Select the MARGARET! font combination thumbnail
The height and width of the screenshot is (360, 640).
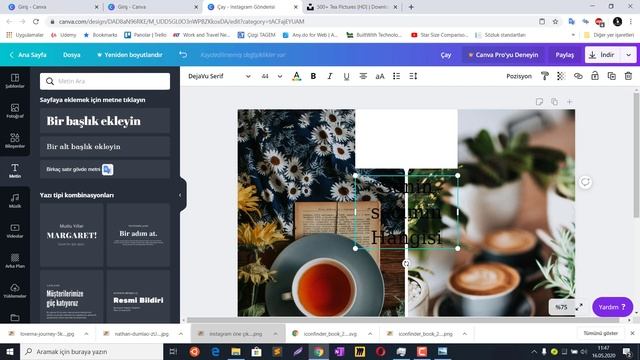(71, 235)
